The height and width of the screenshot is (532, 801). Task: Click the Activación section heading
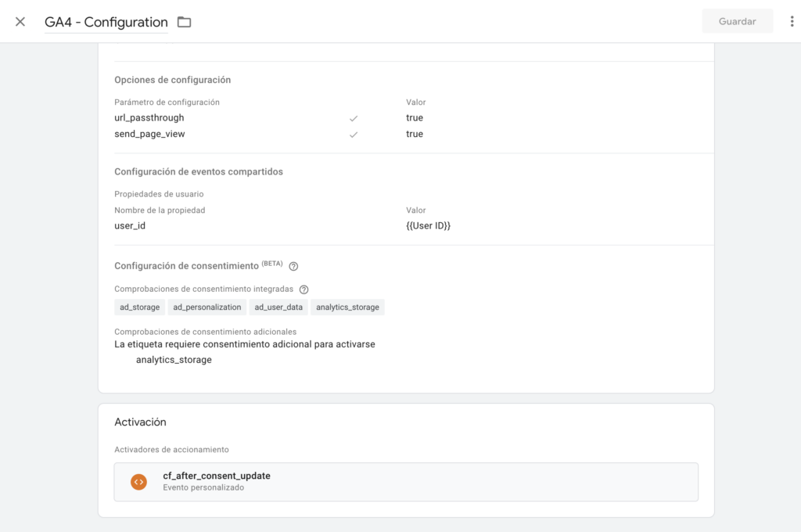(141, 422)
